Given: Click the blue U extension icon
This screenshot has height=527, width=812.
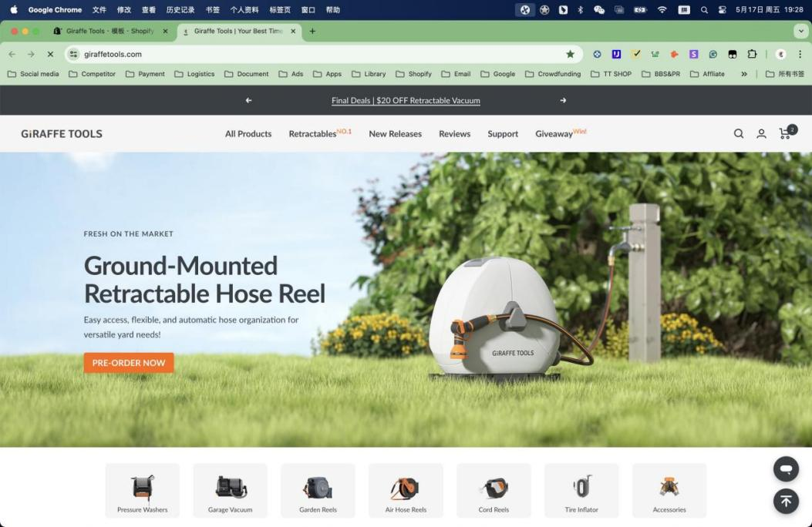Looking at the screenshot, I should [616, 54].
